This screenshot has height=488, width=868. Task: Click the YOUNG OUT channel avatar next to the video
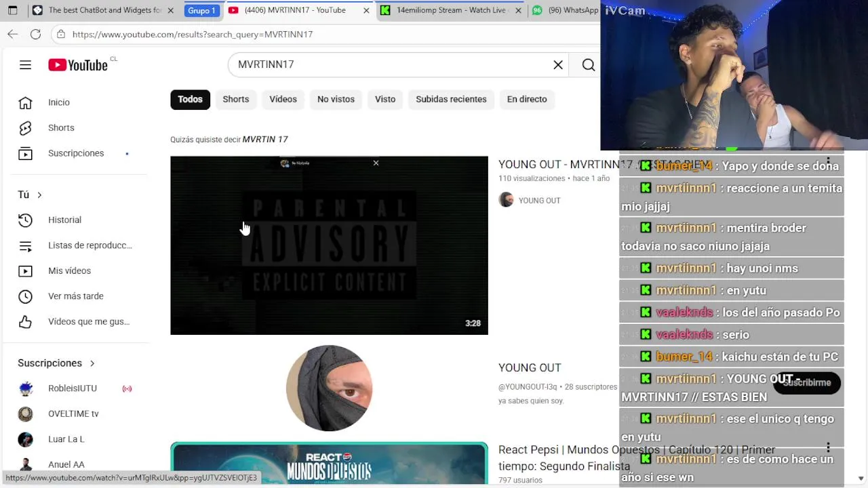tap(506, 200)
